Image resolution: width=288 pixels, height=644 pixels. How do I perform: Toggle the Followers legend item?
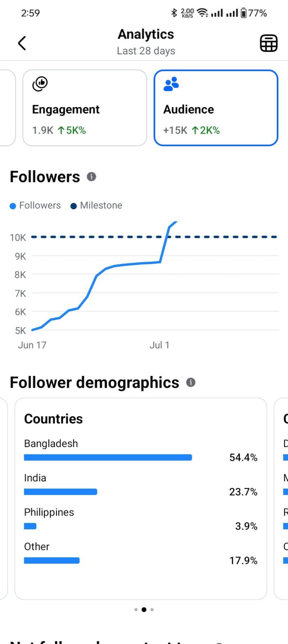35,205
